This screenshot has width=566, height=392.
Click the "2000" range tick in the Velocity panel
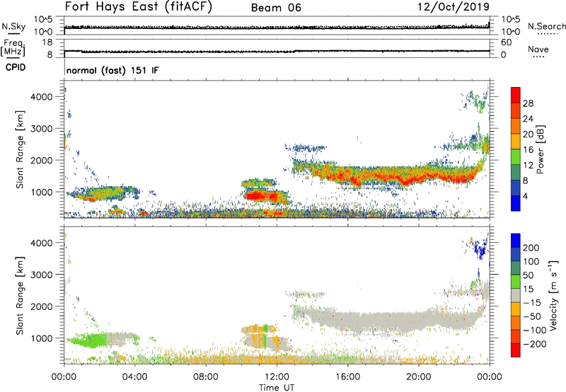[x=42, y=306]
